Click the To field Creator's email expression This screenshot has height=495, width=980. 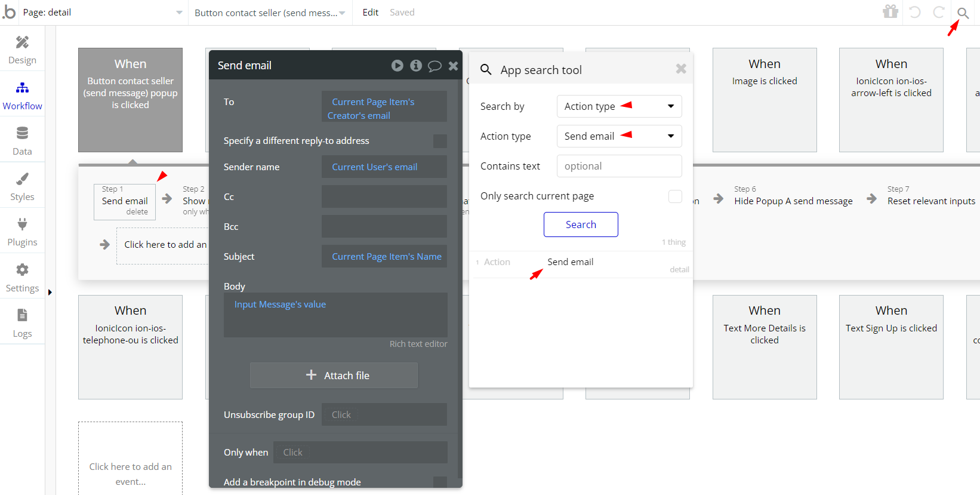[384, 106]
